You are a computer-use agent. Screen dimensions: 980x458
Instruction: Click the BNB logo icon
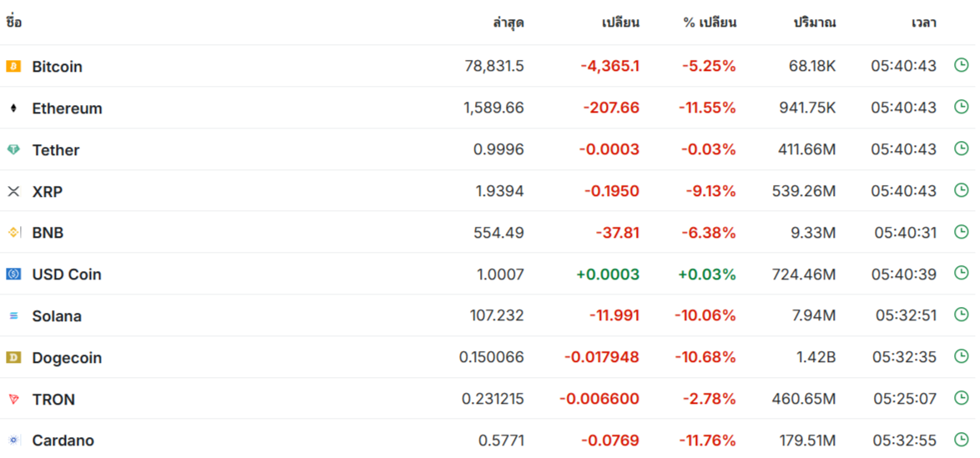pyautogui.click(x=13, y=233)
